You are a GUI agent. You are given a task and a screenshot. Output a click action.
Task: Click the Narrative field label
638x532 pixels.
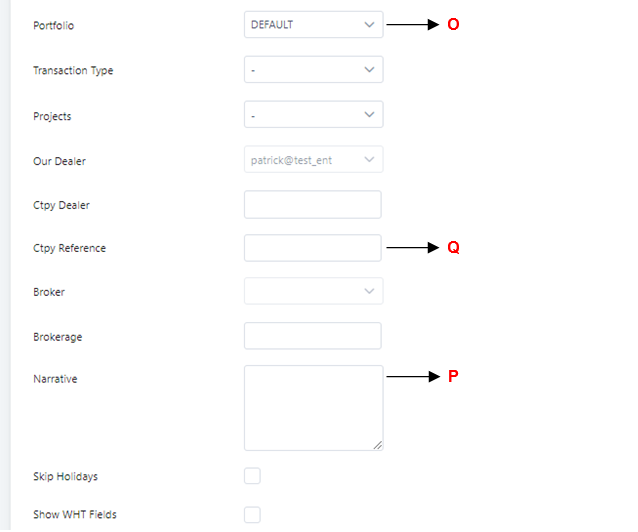[x=55, y=379]
